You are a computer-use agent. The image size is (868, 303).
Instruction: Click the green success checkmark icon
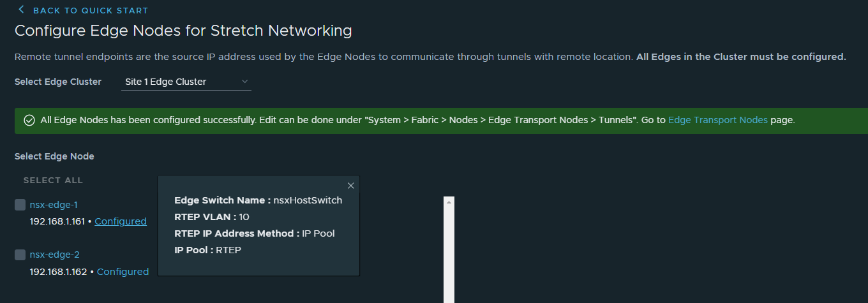coord(29,121)
